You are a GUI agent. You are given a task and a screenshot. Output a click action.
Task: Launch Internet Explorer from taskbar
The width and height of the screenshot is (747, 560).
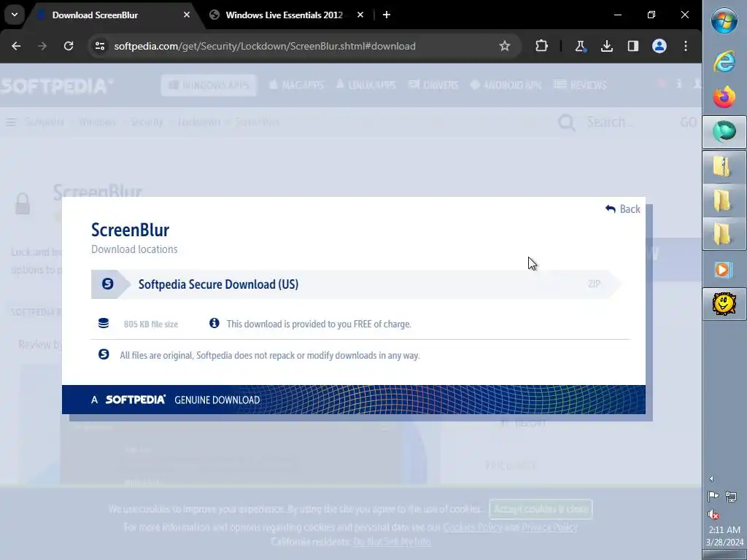[724, 61]
